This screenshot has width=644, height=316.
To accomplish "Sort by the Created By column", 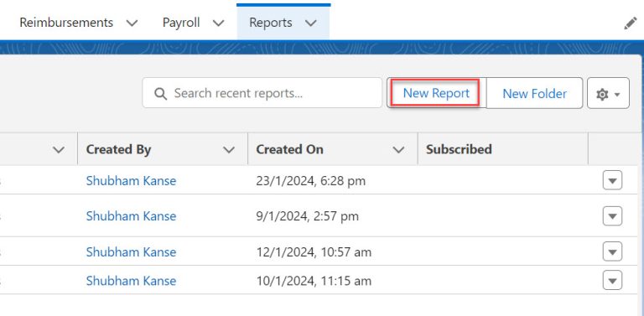I will click(x=118, y=149).
